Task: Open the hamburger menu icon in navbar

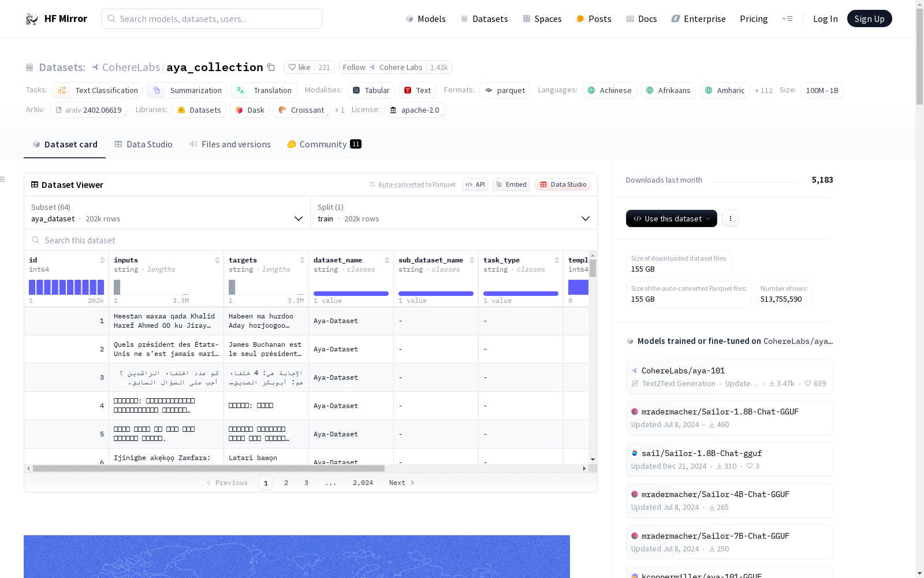Action: pyautogui.click(x=787, y=18)
